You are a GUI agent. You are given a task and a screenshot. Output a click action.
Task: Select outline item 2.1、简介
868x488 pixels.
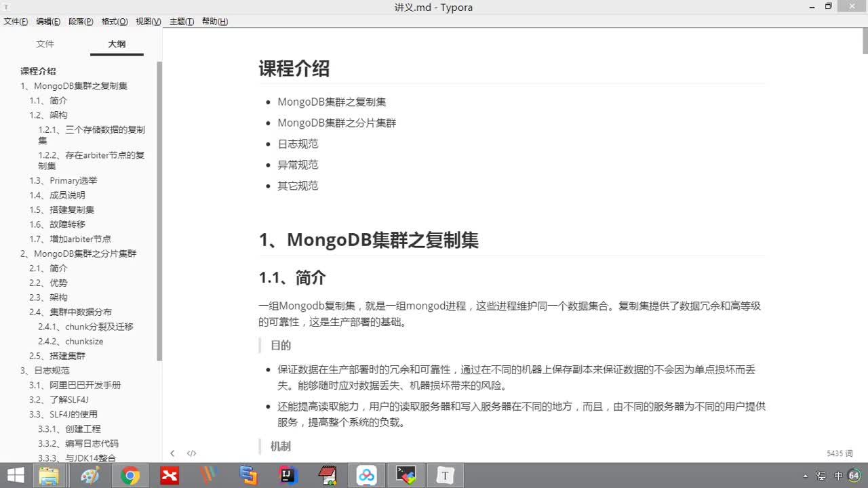point(48,268)
